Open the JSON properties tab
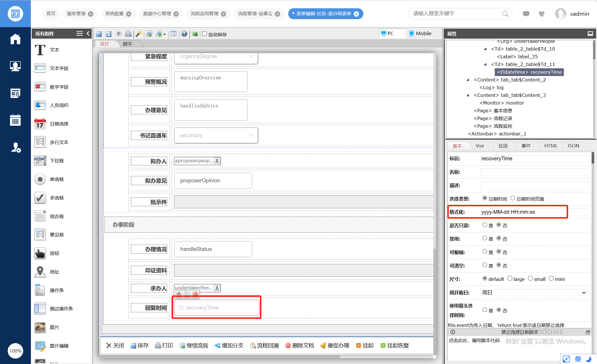The width and height of the screenshot is (597, 364). 573,146
